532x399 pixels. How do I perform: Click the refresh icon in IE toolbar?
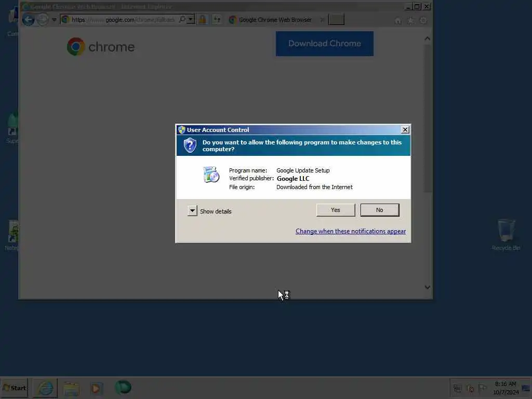pyautogui.click(x=217, y=19)
